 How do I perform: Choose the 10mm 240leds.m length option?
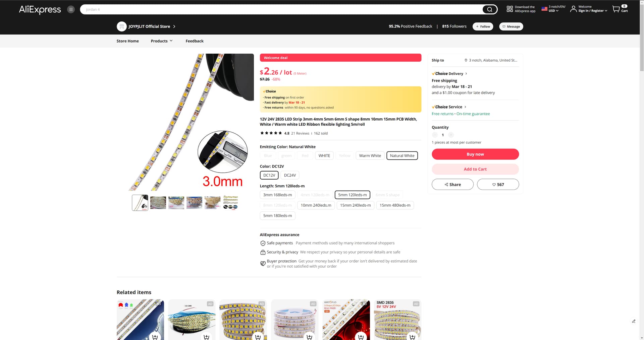tap(316, 205)
